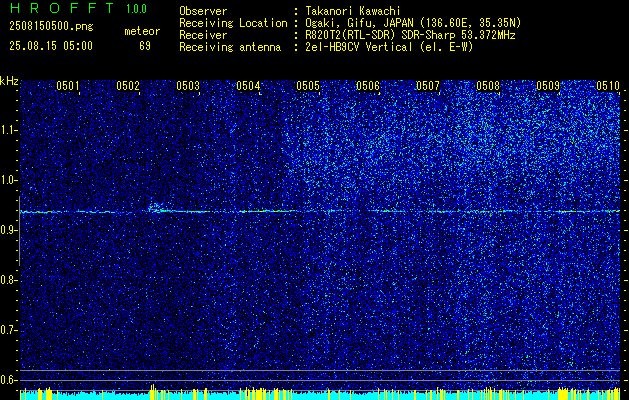Click the 0.7 kHz axis label
This screenshot has width=629, height=400.
8,330
